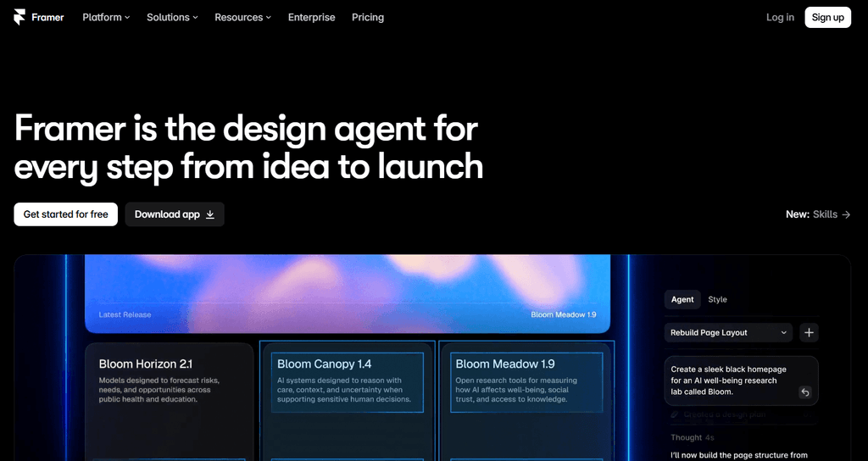Click the Log in link

(x=780, y=17)
